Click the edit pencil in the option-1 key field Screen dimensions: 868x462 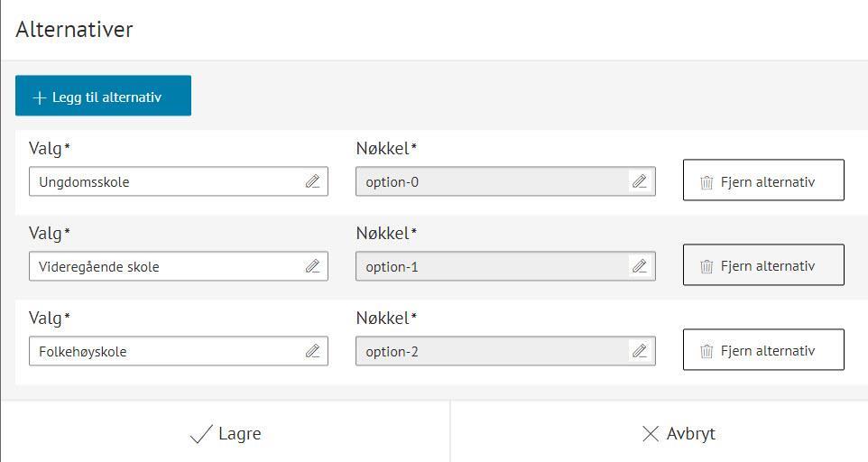pyautogui.click(x=640, y=266)
